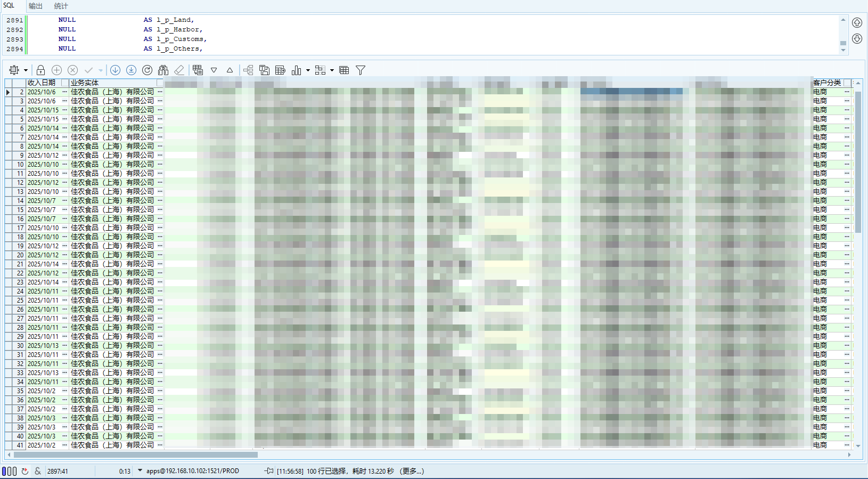Click the horizontal scrollbar of results grid
Image resolution: width=868 pixels, height=479 pixels.
point(136,455)
